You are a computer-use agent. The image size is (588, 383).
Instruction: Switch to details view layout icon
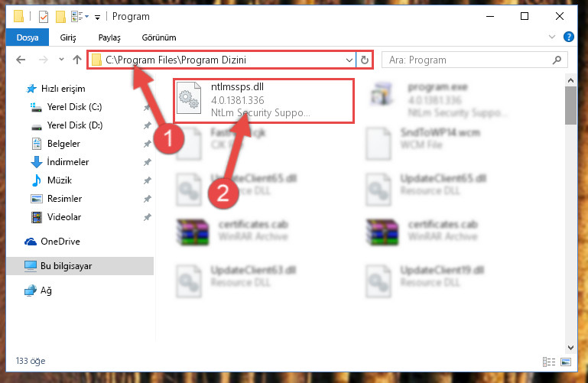pyautogui.click(x=549, y=362)
